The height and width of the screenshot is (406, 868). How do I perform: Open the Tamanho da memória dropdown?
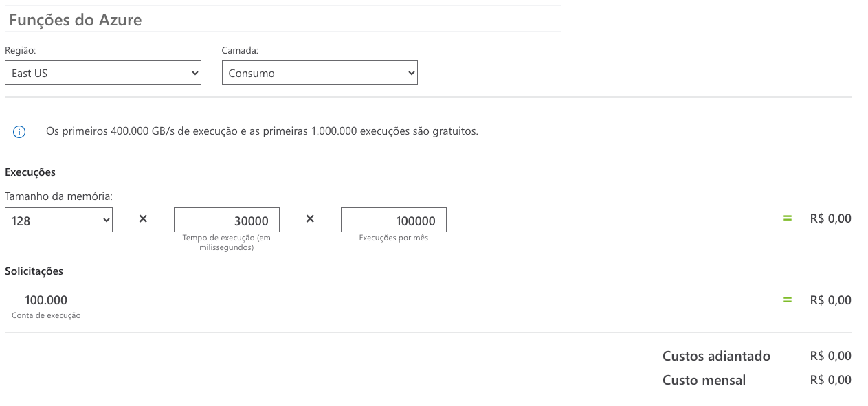(58, 220)
